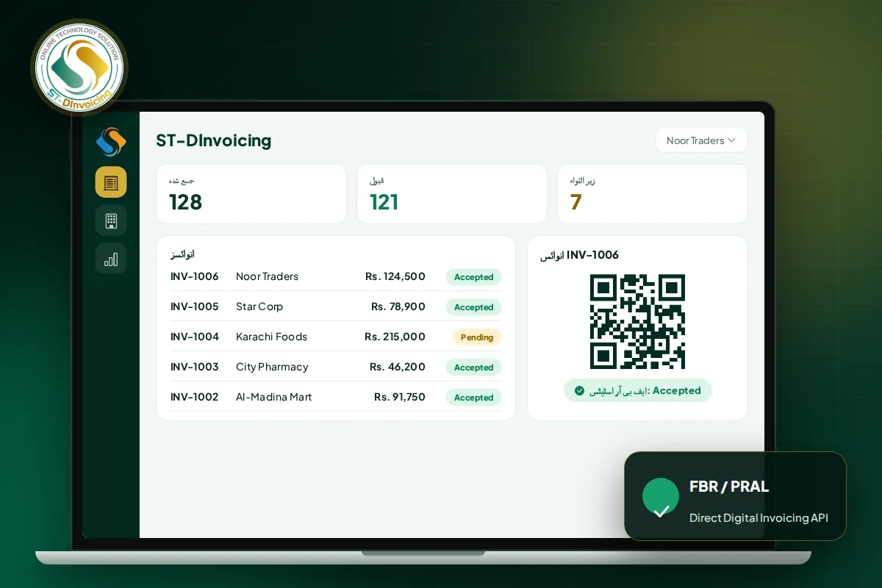
Task: Click invoice number INV-1004
Action: (x=195, y=337)
